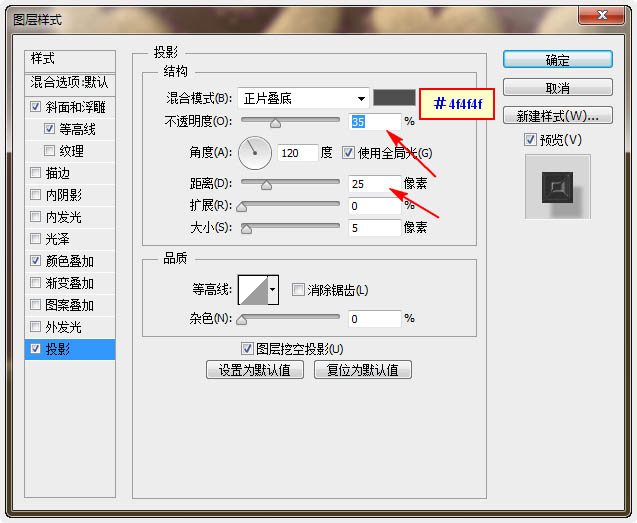Click the 扩展 slider handle

click(242, 207)
